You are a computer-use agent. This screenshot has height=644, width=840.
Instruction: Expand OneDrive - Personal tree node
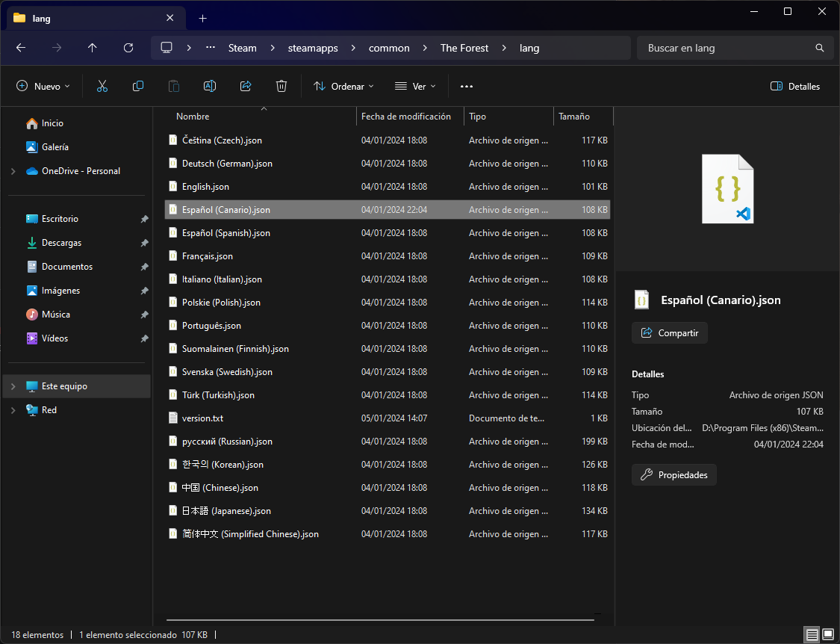click(13, 171)
